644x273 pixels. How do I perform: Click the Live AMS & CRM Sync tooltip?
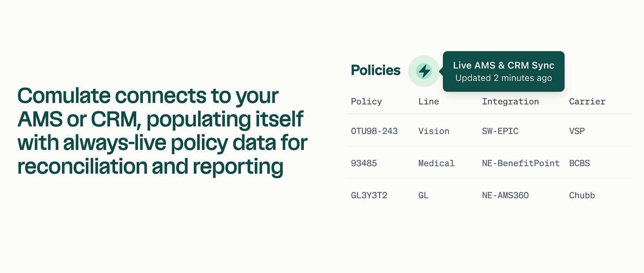click(503, 72)
